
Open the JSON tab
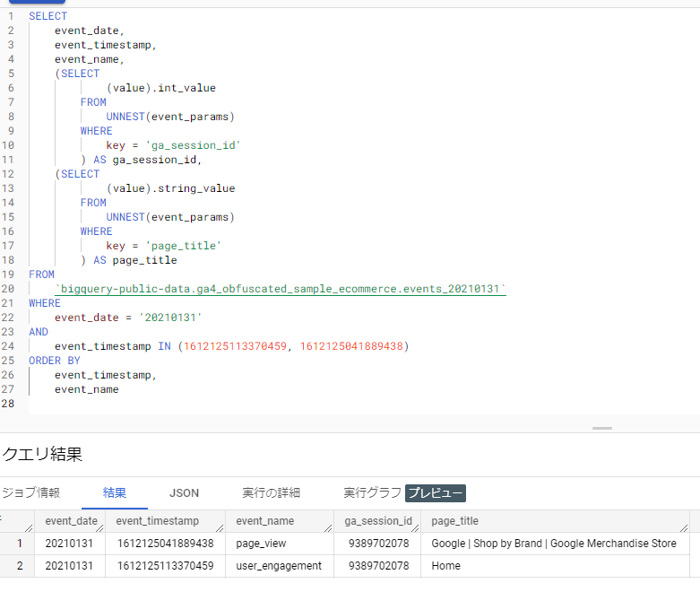click(x=184, y=492)
